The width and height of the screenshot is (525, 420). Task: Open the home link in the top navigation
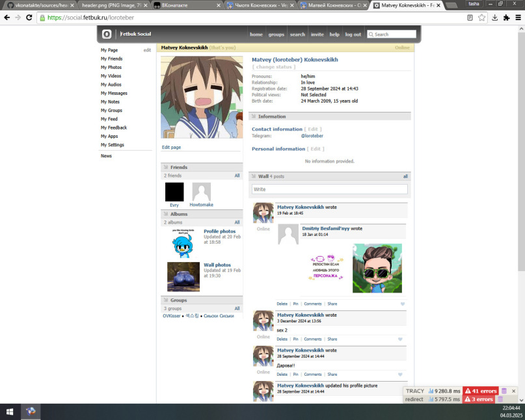pyautogui.click(x=256, y=34)
